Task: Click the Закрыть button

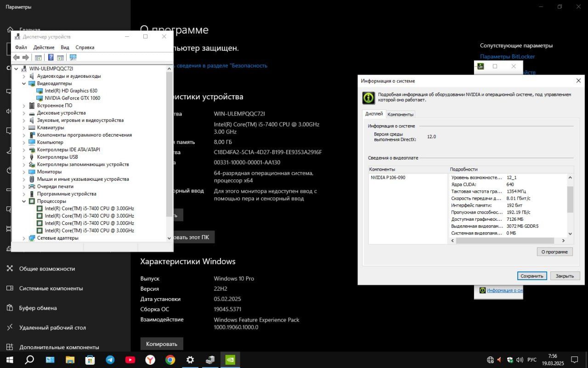Action: (565, 276)
